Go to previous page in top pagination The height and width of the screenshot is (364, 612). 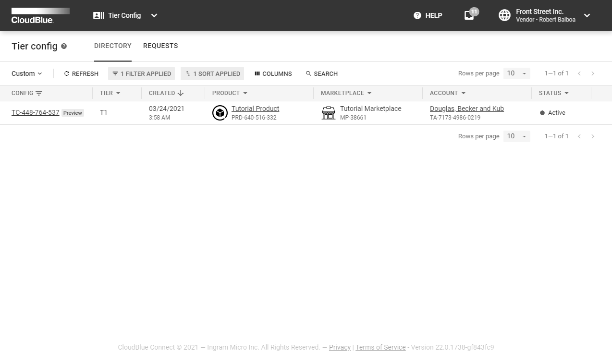[579, 73]
